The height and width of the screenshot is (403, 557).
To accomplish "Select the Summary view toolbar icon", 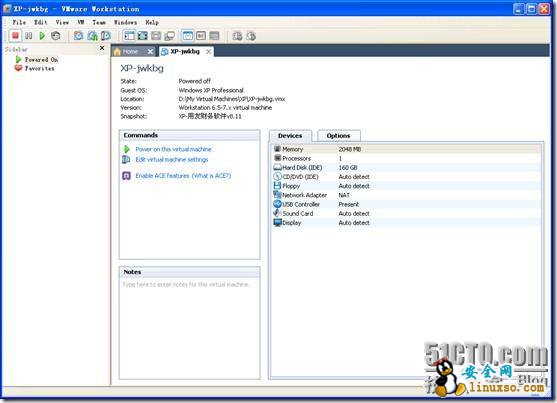I will click(x=188, y=36).
